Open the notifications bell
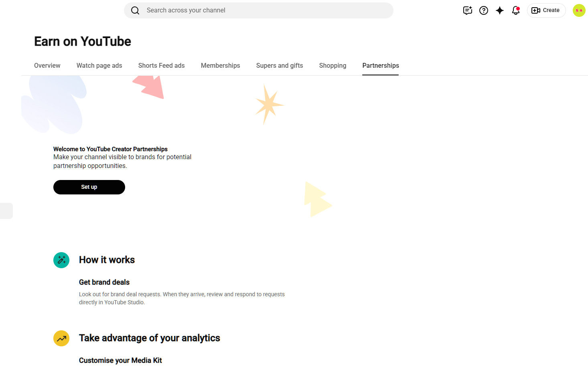Screen dimensions: 588x366 click(516, 10)
